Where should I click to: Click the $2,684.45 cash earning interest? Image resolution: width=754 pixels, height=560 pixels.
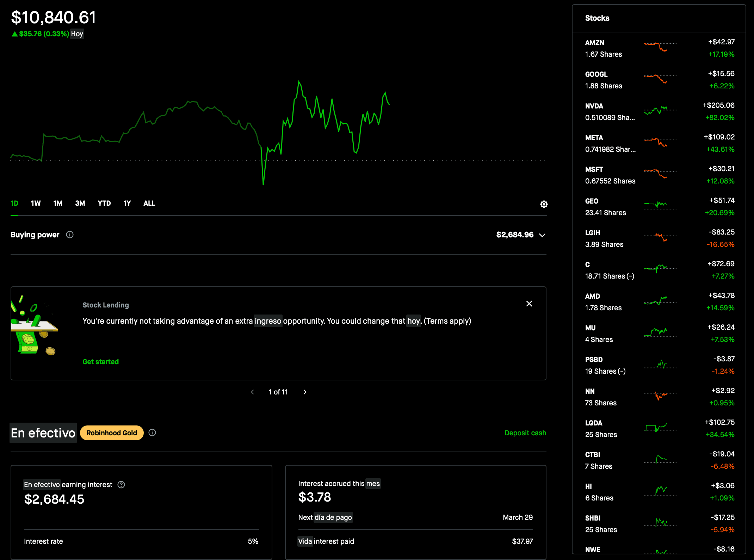point(54,499)
